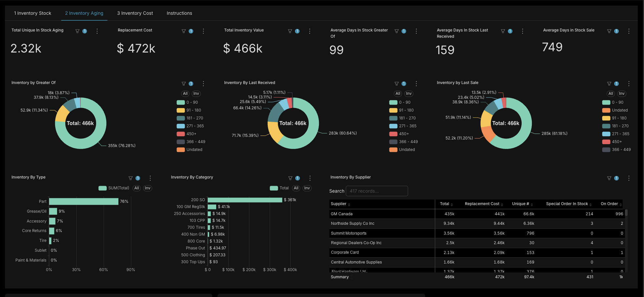This screenshot has width=644, height=297.
Task: Open kebab menu on Inventory by Last Sale chart
Action: (629, 84)
